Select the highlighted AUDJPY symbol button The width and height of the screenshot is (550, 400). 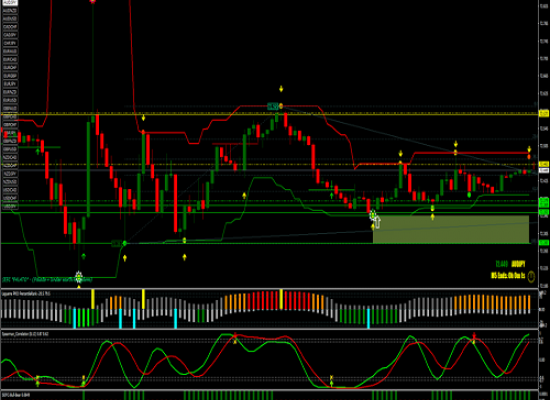coord(10,2)
